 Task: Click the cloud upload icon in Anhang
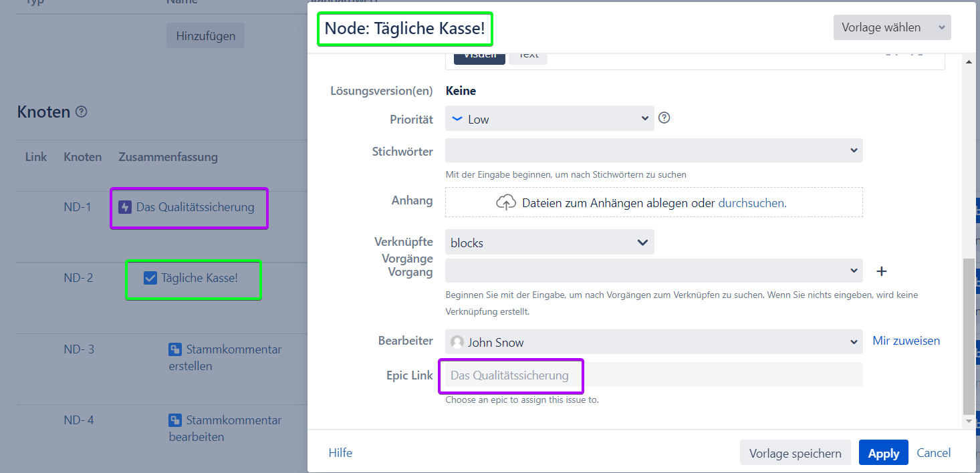coord(506,202)
